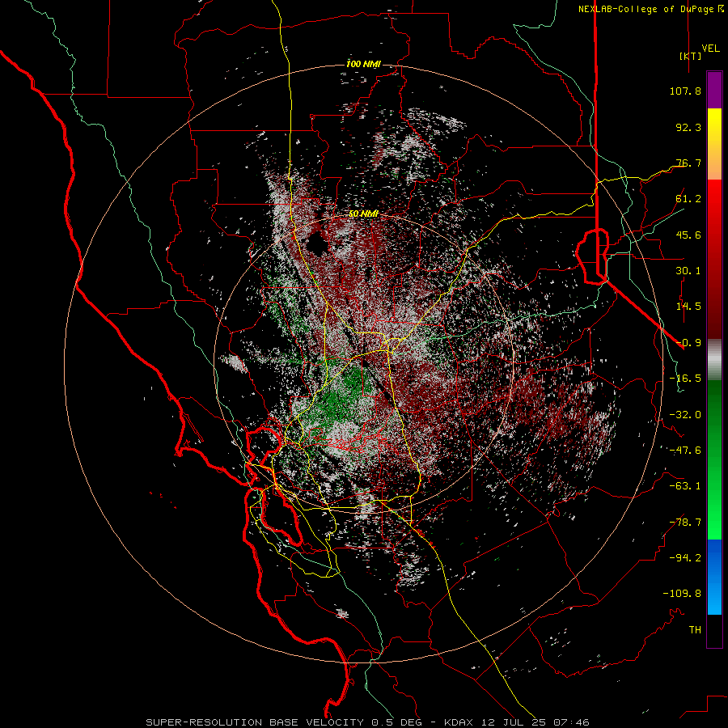
Task: Click the yellow-orange segment of color bar
Action: [x=714, y=144]
